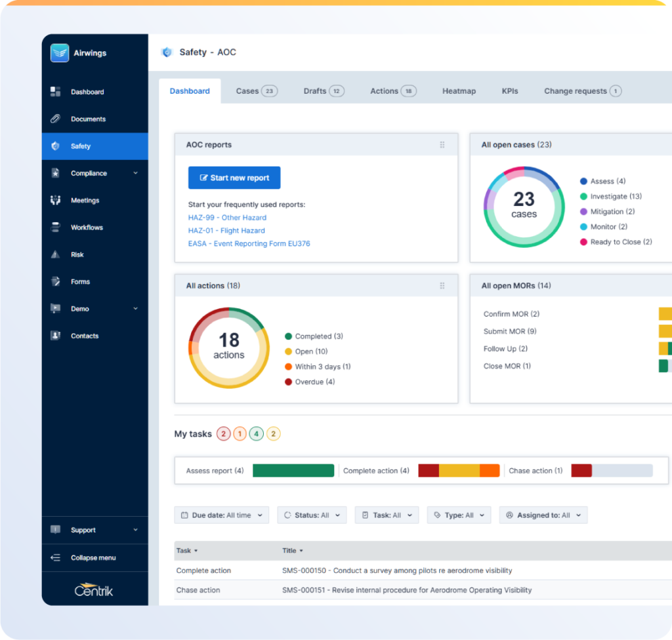
Task: Open Documents via the paperclip icon
Action: (56, 119)
